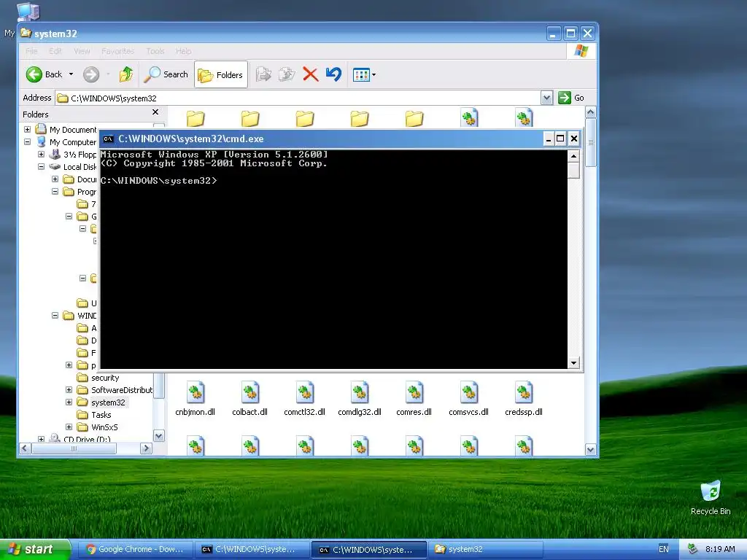Open the File menu in Explorer
The image size is (747, 560).
click(31, 51)
